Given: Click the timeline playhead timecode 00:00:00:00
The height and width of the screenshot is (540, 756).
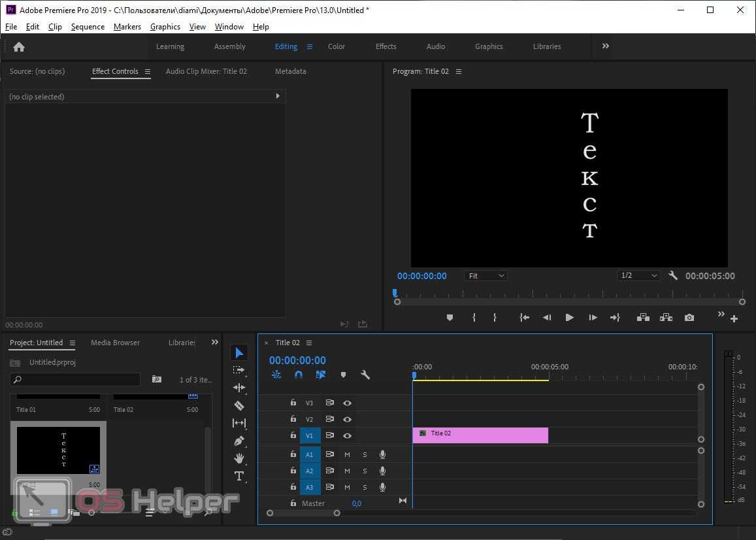Looking at the screenshot, I should 297,360.
